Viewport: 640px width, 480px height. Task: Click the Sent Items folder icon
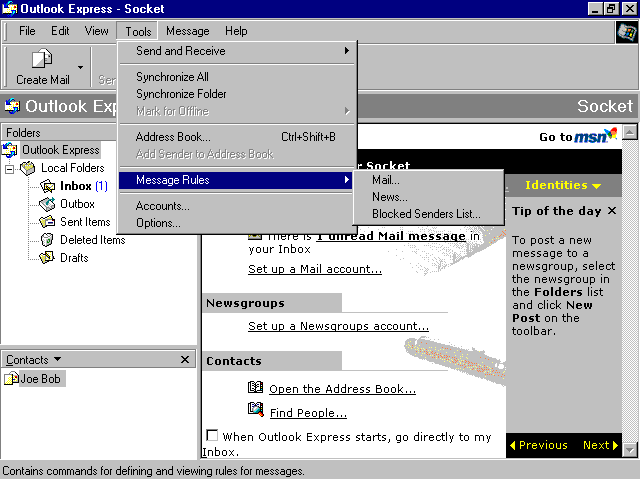(x=47, y=222)
